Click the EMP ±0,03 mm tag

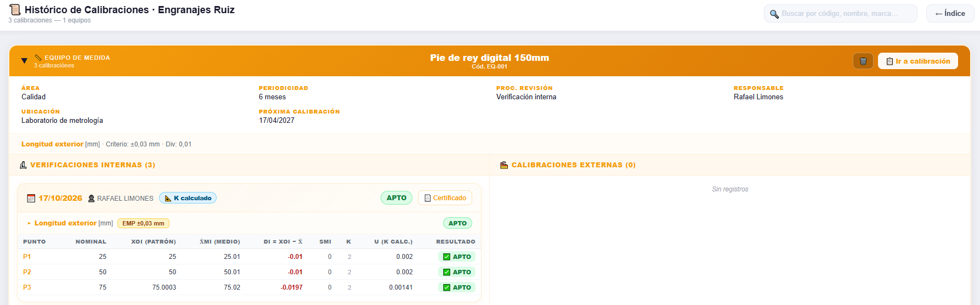coord(143,223)
